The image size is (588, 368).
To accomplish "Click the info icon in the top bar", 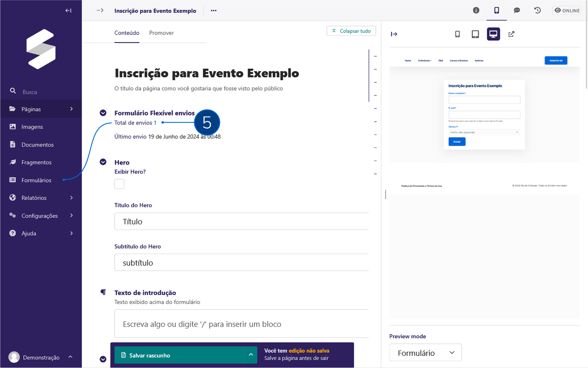I will click(x=476, y=10).
